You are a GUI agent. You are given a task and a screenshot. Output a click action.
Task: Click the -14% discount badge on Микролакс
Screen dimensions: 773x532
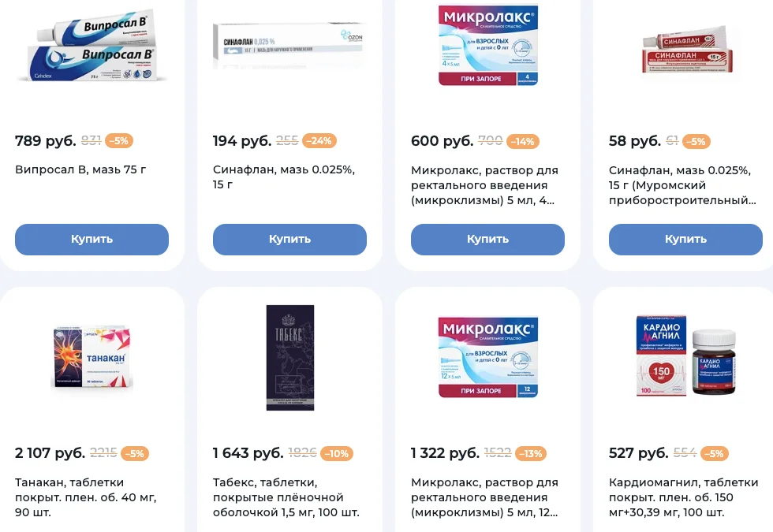522,141
